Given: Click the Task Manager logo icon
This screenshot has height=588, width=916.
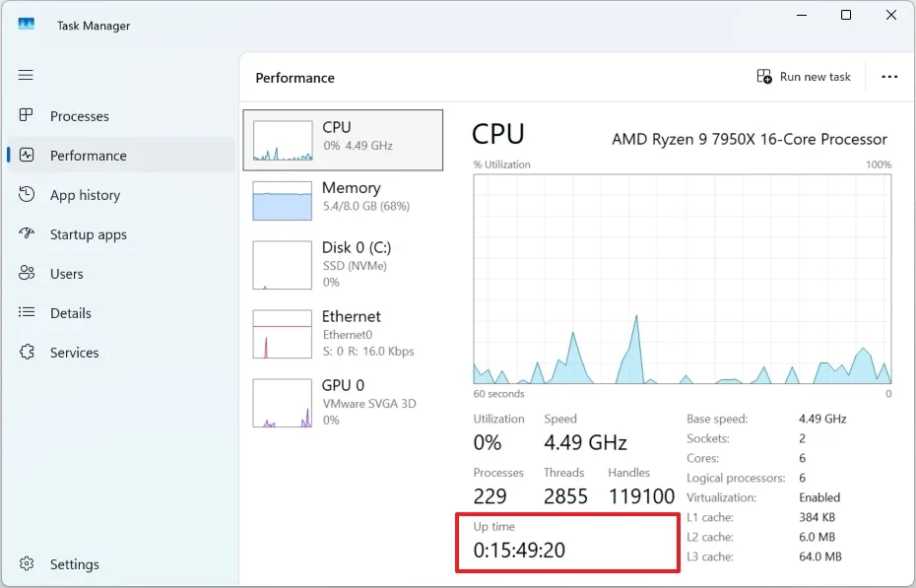Looking at the screenshot, I should 24,23.
